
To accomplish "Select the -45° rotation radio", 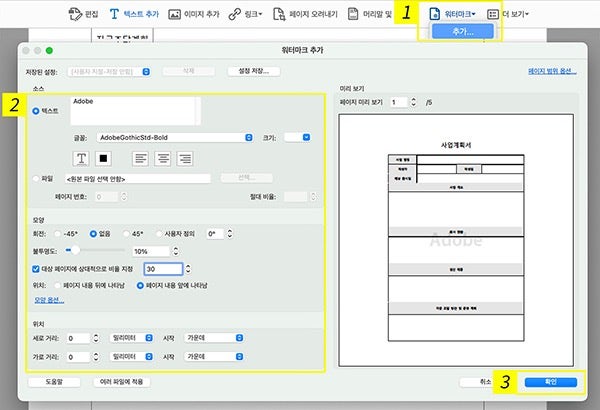I will click(57, 234).
